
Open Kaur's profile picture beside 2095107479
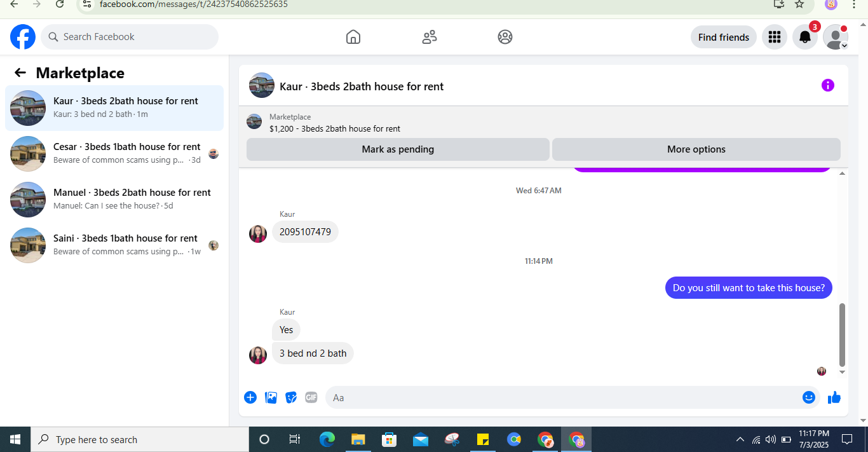[258, 233]
